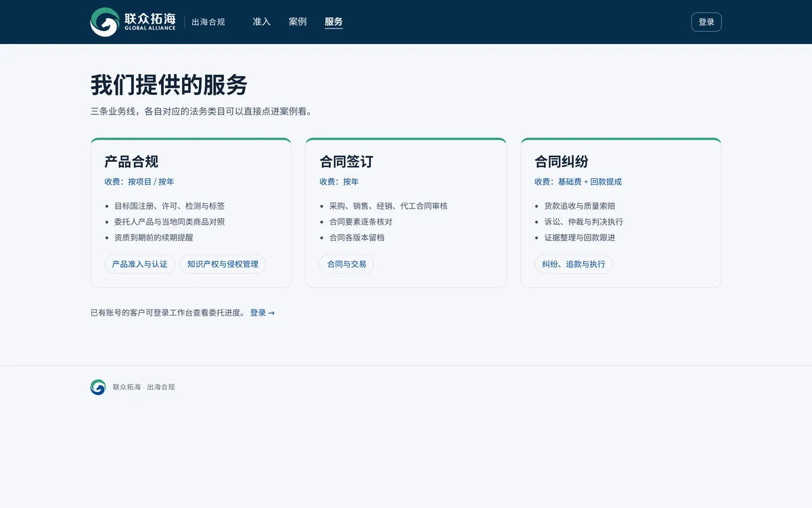Click 合同要素逐条核对 bullet
Viewport: 812px width, 508px height.
pyautogui.click(x=361, y=221)
